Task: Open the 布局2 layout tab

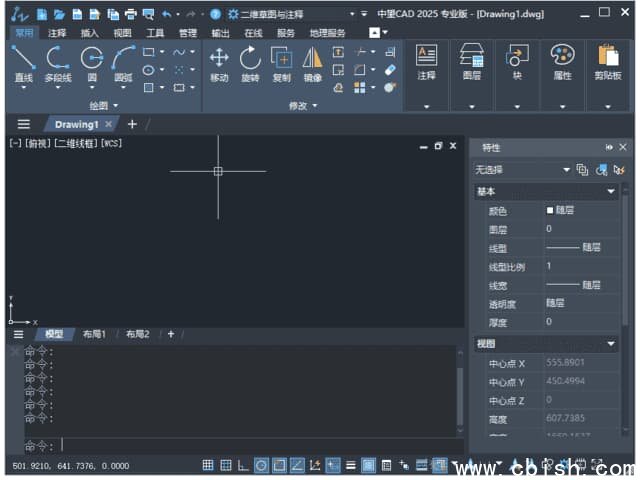Action: pyautogui.click(x=138, y=334)
